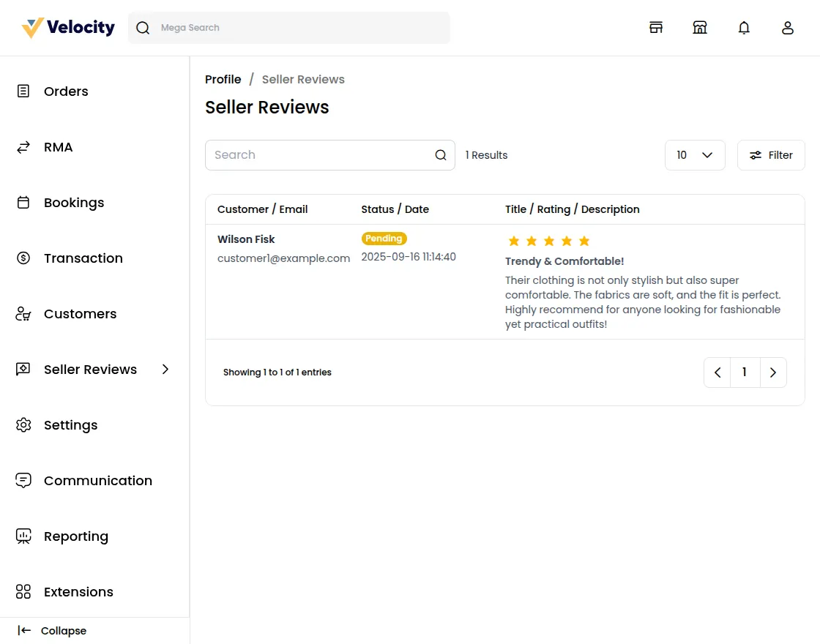Expand the Seller Reviews sidebar chevron

[165, 370]
